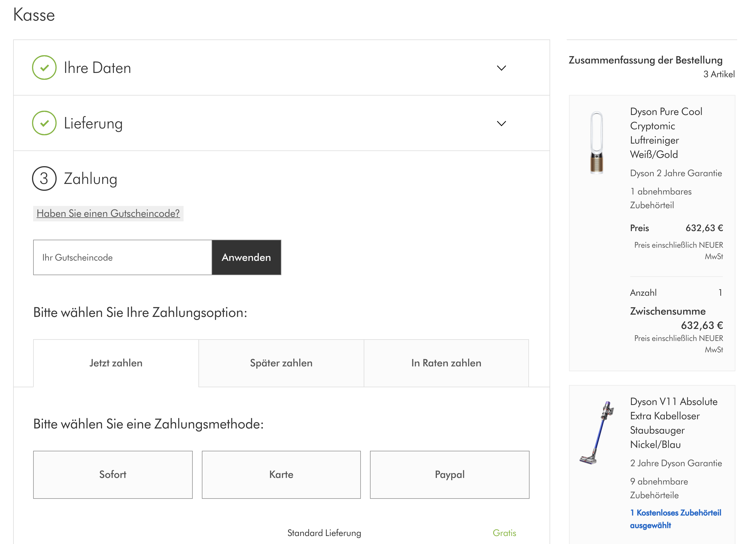Click the 2 Jahre Dyson Garantie text
This screenshot has width=756, height=544.
pyautogui.click(x=676, y=463)
